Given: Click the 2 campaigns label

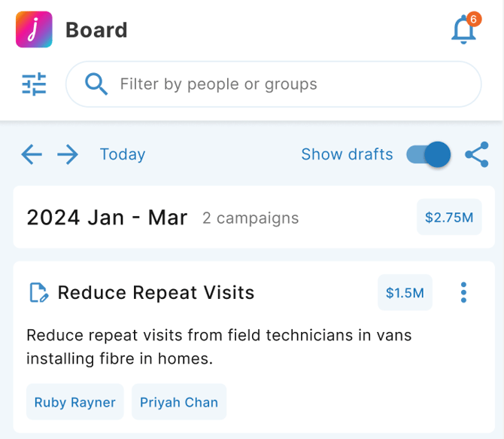Looking at the screenshot, I should tap(250, 218).
